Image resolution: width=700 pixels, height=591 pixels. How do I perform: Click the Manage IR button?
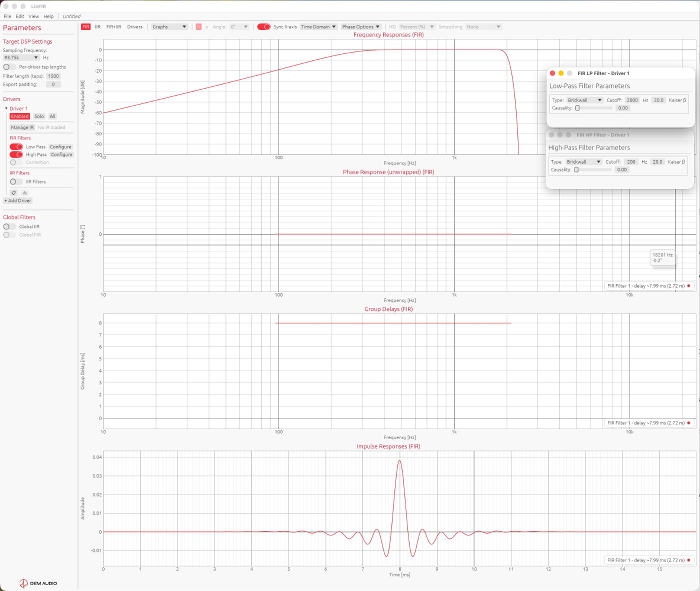pos(22,127)
